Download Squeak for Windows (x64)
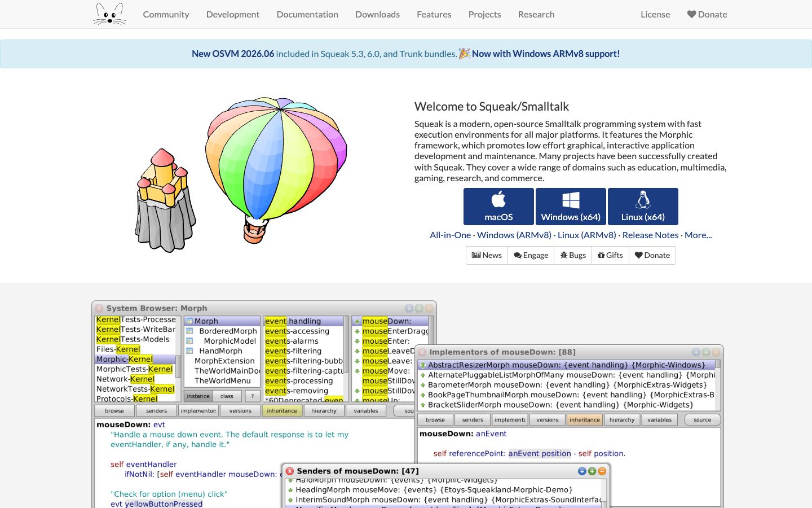Viewport: 812px width, 508px height. (x=571, y=207)
